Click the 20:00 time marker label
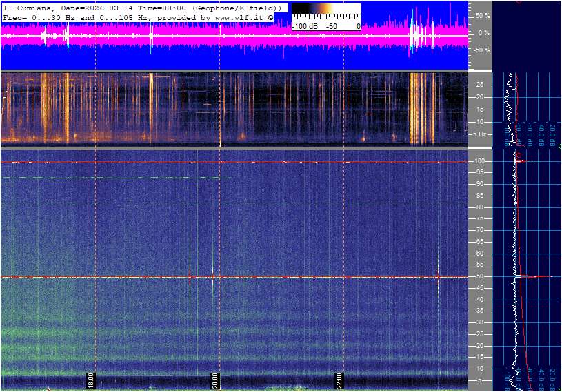This screenshot has width=562, height=392. 215,380
